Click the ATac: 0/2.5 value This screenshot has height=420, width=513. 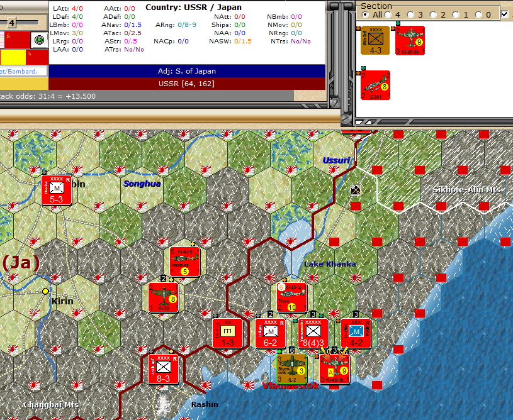click(x=133, y=33)
